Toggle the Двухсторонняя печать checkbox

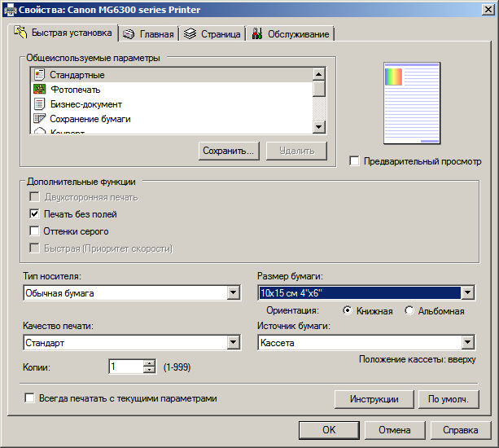34,197
